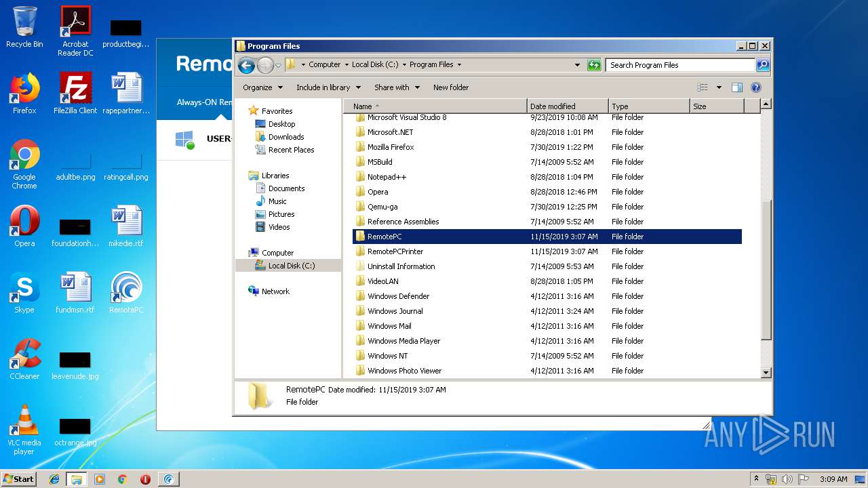Launch Acrobat Reader DC shortcut

[x=75, y=31]
